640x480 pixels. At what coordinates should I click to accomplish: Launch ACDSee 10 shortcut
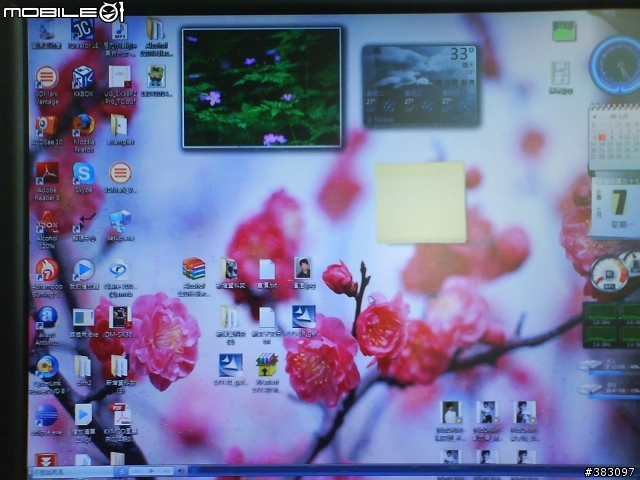tap(47, 126)
